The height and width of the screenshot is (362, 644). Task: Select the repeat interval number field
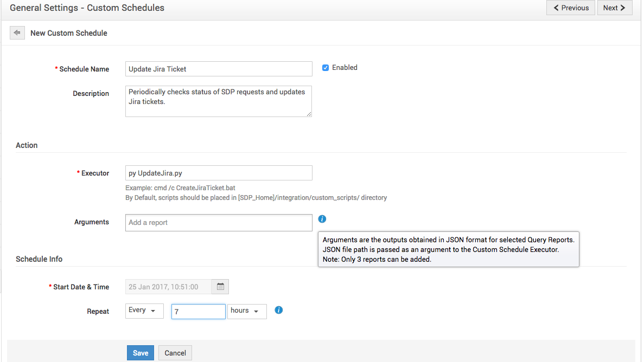(x=198, y=312)
